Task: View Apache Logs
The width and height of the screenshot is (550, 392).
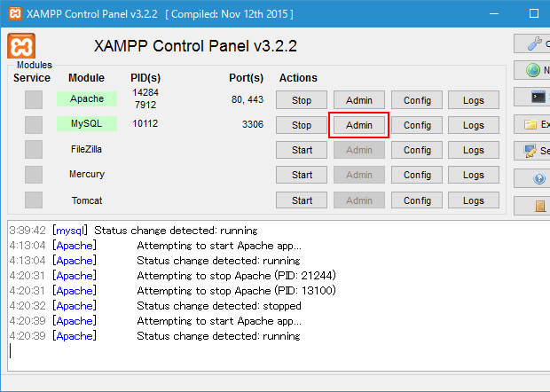Action: 474,100
